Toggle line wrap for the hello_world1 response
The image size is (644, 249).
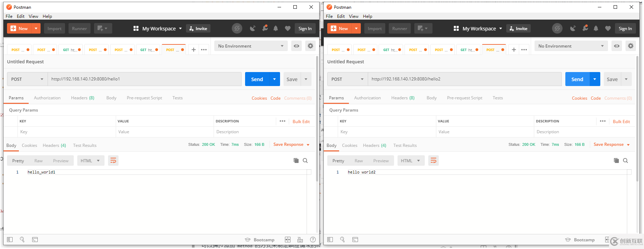pyautogui.click(x=113, y=161)
